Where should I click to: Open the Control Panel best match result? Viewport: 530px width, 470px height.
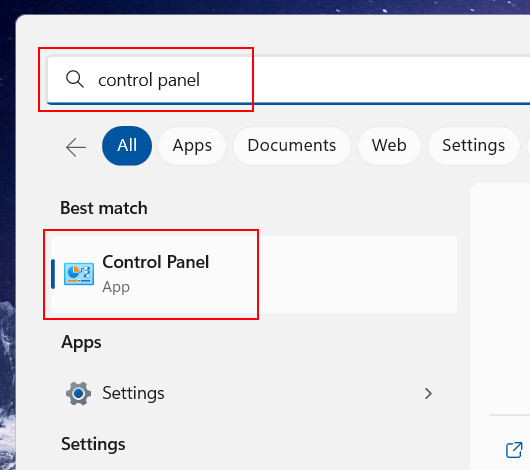coord(254,274)
